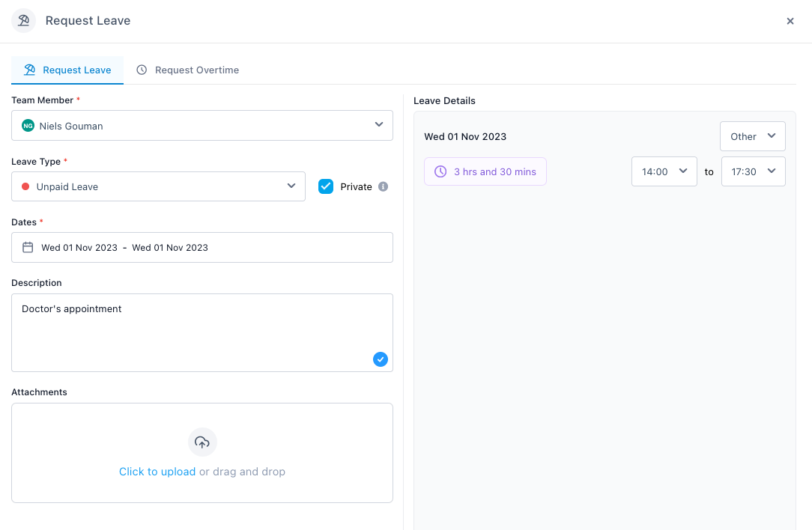Click the cloud upload icon

(202, 442)
